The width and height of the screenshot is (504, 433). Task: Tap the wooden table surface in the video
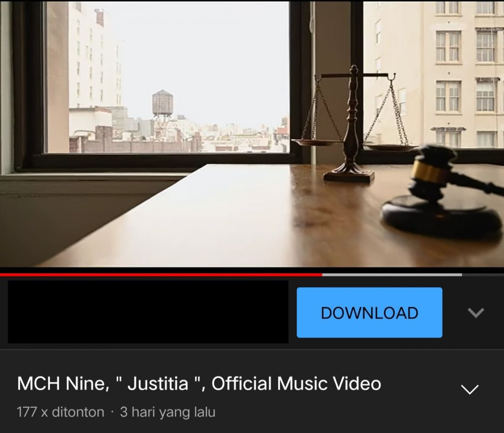(210, 218)
